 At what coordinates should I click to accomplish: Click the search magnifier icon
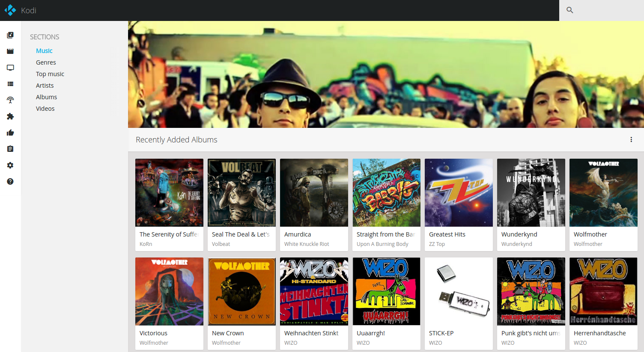point(569,10)
